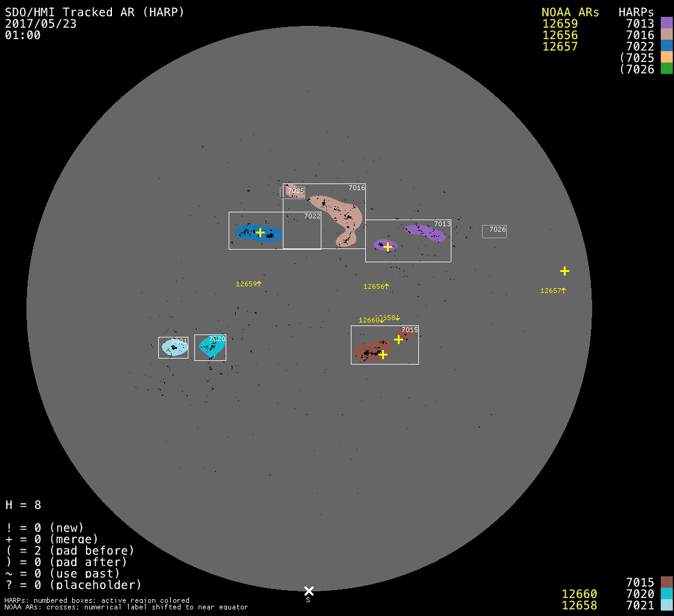
Task: Click the yellow cross on purple region 7013
Action: [x=388, y=247]
